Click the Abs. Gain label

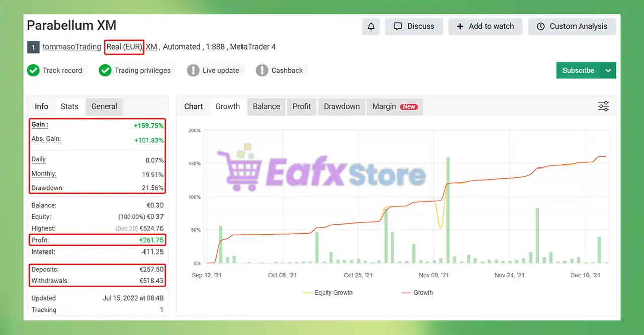coord(46,139)
